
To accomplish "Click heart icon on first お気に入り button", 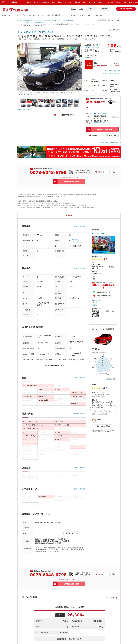I will (96, 172).
